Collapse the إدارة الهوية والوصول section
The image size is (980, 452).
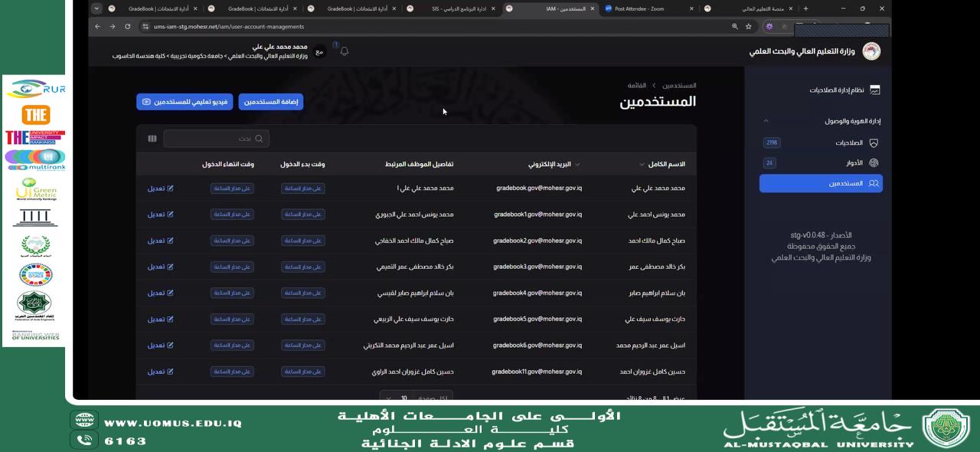[x=766, y=121]
